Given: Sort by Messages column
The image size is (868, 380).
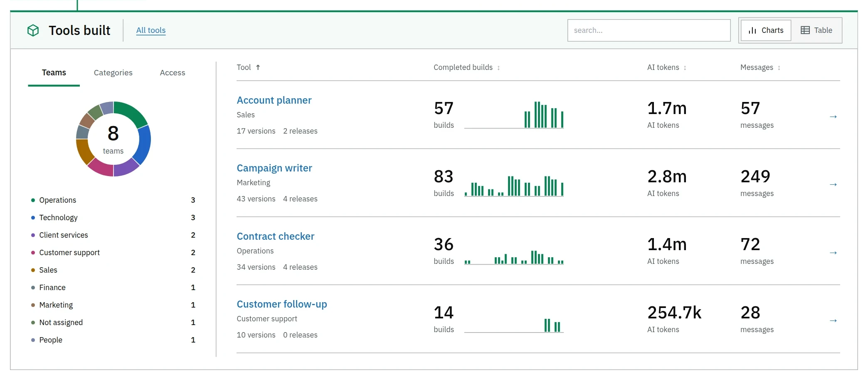Looking at the screenshot, I should tap(760, 67).
